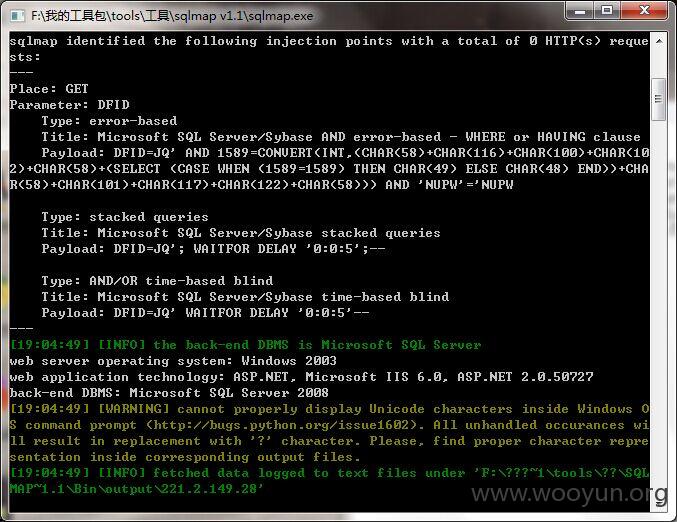Click 'back-end DBMS: Microsoft SQL Server 2008' line
Viewport: 677px width, 522px height.
(169, 392)
